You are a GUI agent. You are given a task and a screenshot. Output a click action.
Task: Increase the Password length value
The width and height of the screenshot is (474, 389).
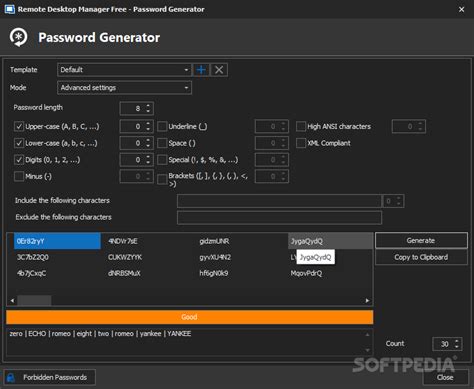[148, 105]
